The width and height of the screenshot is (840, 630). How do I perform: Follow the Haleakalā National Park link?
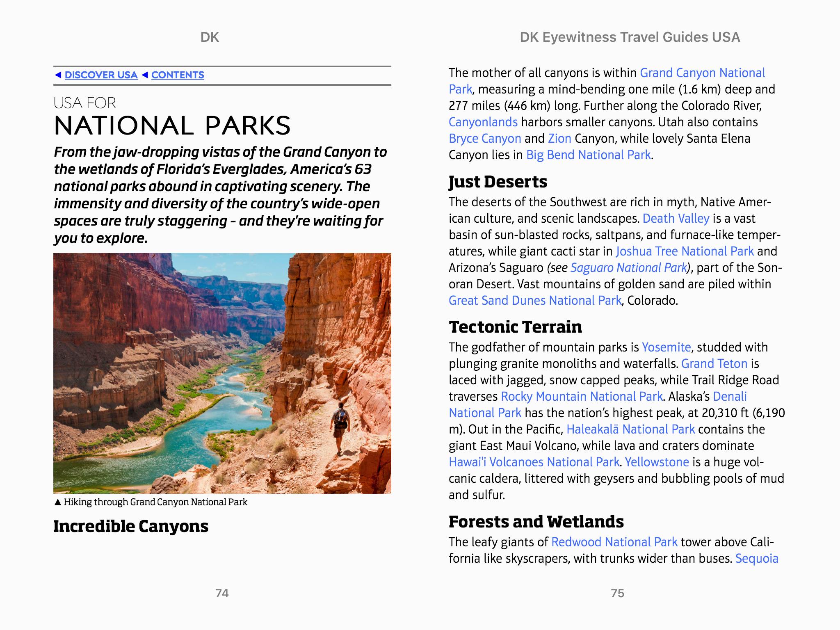coord(630,429)
